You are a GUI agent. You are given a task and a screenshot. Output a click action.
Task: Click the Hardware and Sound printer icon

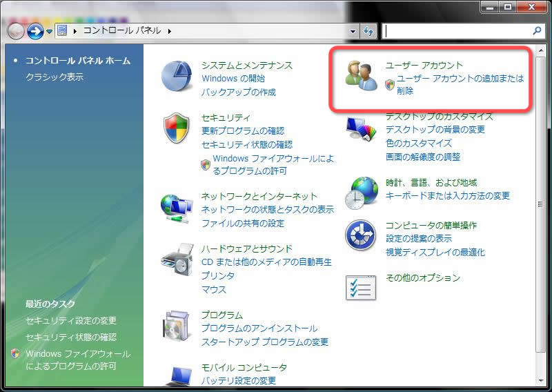177,260
